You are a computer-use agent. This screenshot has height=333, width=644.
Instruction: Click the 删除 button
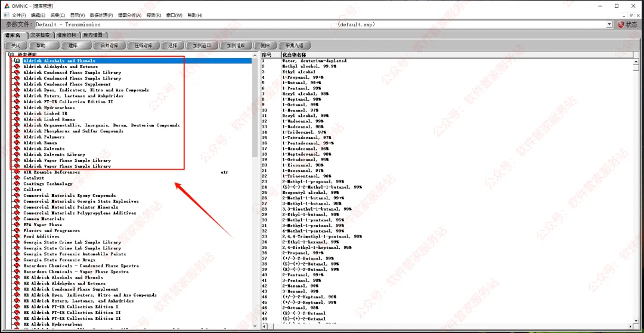pos(265,45)
